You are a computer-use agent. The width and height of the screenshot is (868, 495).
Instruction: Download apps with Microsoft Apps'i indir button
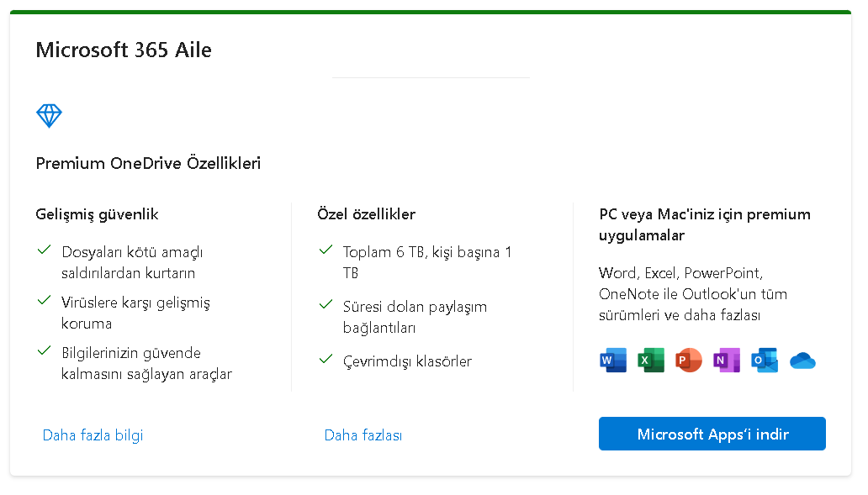pyautogui.click(x=712, y=434)
